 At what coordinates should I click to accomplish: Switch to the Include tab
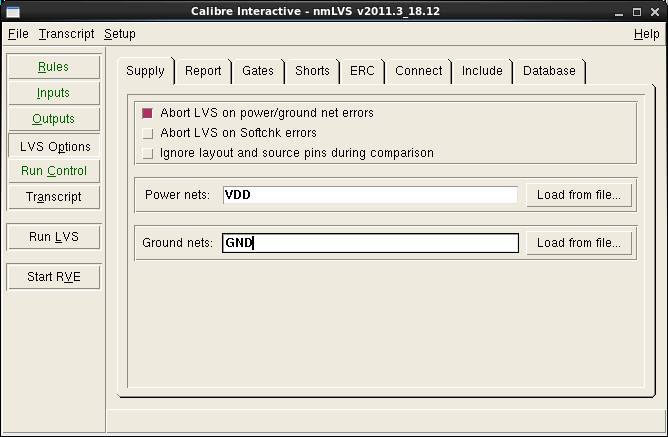[482, 71]
